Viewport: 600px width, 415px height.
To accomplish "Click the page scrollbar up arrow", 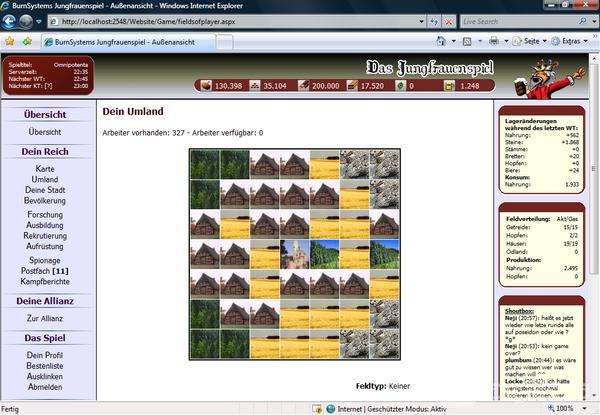I will click(x=594, y=59).
